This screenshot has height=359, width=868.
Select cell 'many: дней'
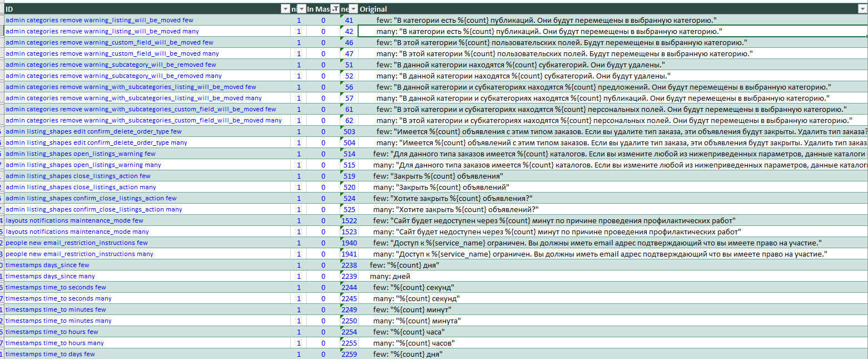[x=613, y=276]
